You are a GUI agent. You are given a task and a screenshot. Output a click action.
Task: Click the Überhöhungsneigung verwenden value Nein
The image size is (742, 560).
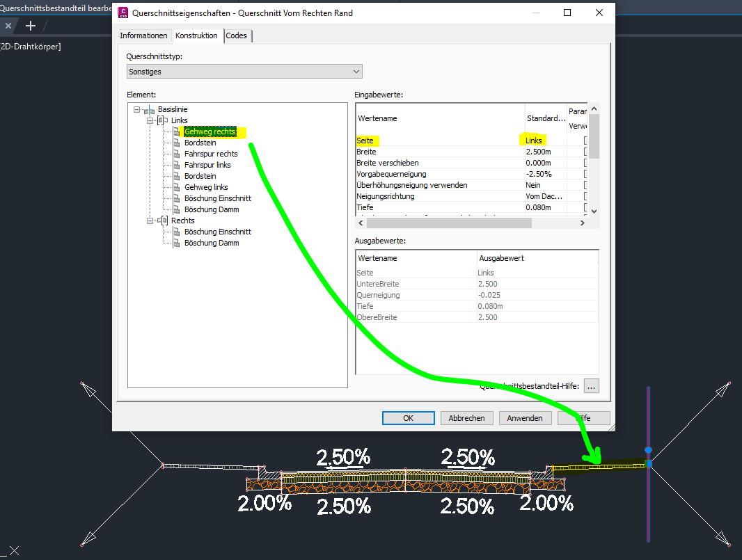pos(533,185)
